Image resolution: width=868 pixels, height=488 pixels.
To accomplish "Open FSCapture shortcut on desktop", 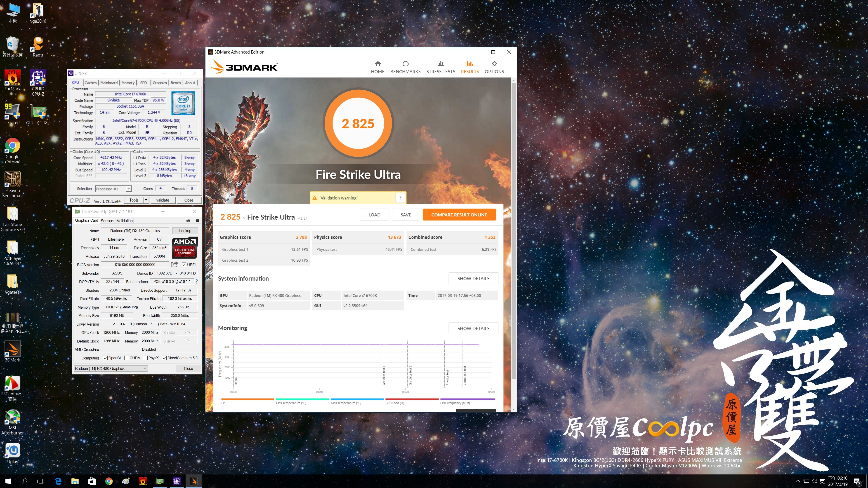I will (x=12, y=388).
